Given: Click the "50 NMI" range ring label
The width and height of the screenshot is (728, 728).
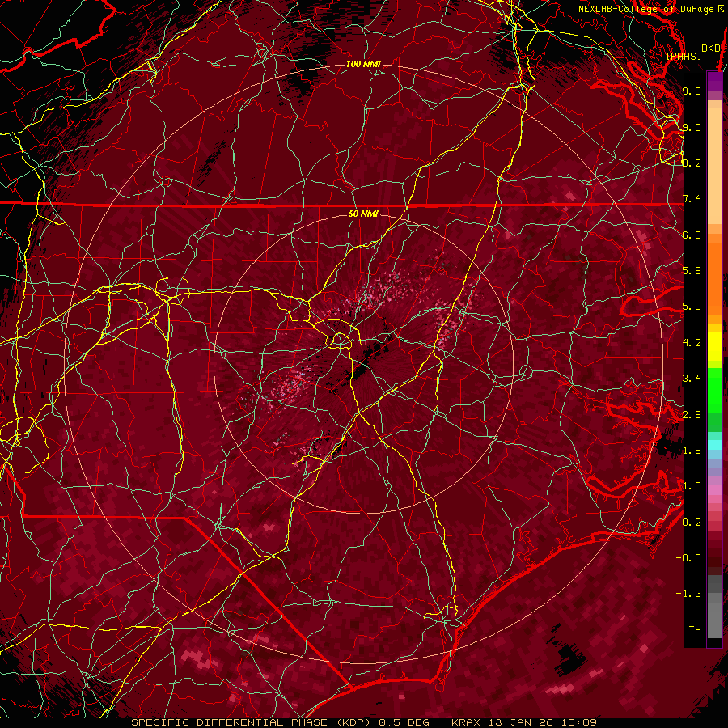Looking at the screenshot, I should (363, 214).
